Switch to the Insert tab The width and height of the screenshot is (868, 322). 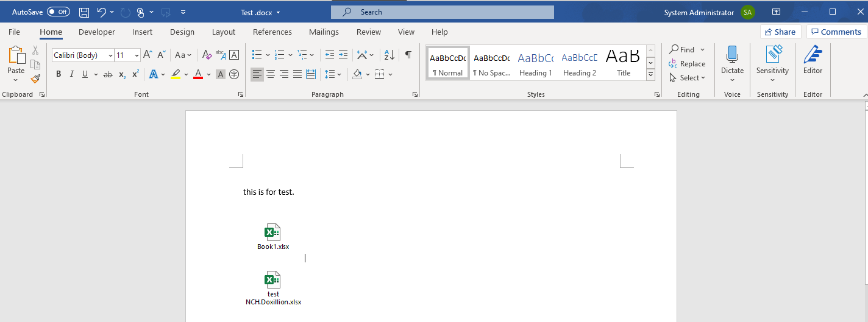(x=143, y=32)
